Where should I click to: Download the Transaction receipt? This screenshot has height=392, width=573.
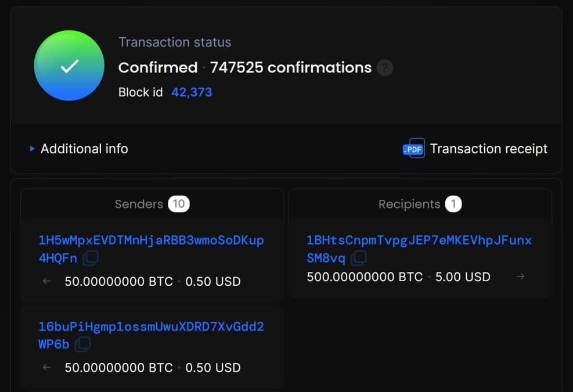pyautogui.click(x=489, y=149)
